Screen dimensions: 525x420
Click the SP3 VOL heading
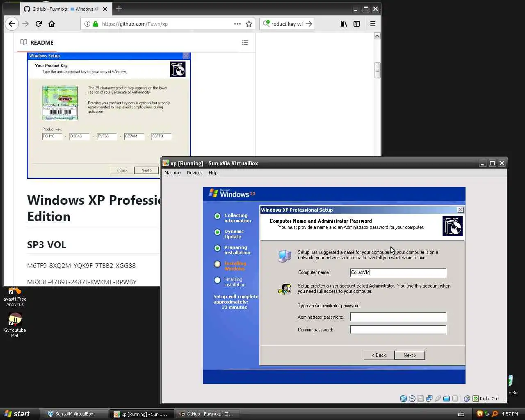pyautogui.click(x=46, y=245)
